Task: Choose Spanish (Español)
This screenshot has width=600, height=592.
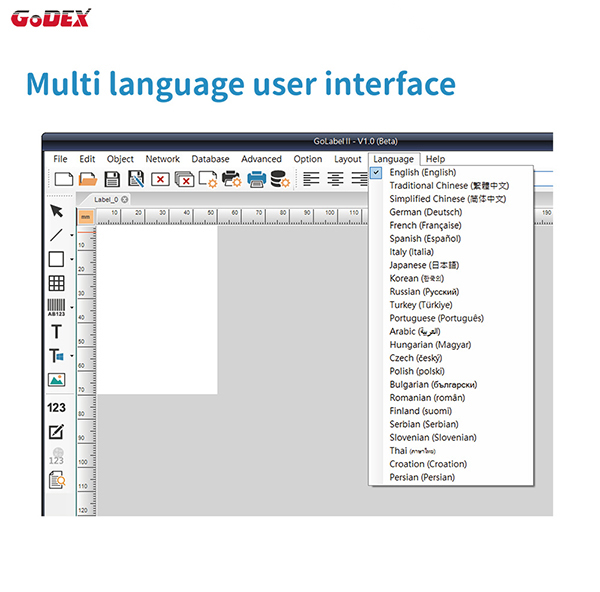Action: [x=451, y=239]
